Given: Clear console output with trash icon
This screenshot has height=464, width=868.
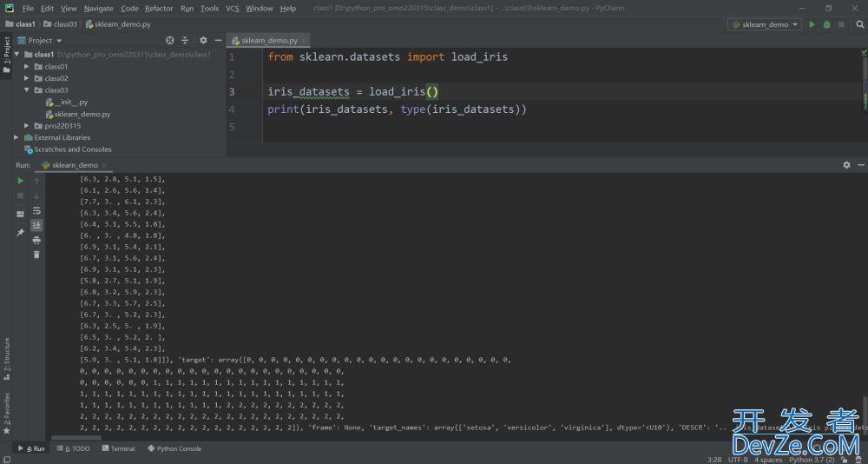Looking at the screenshot, I should pos(36,255).
